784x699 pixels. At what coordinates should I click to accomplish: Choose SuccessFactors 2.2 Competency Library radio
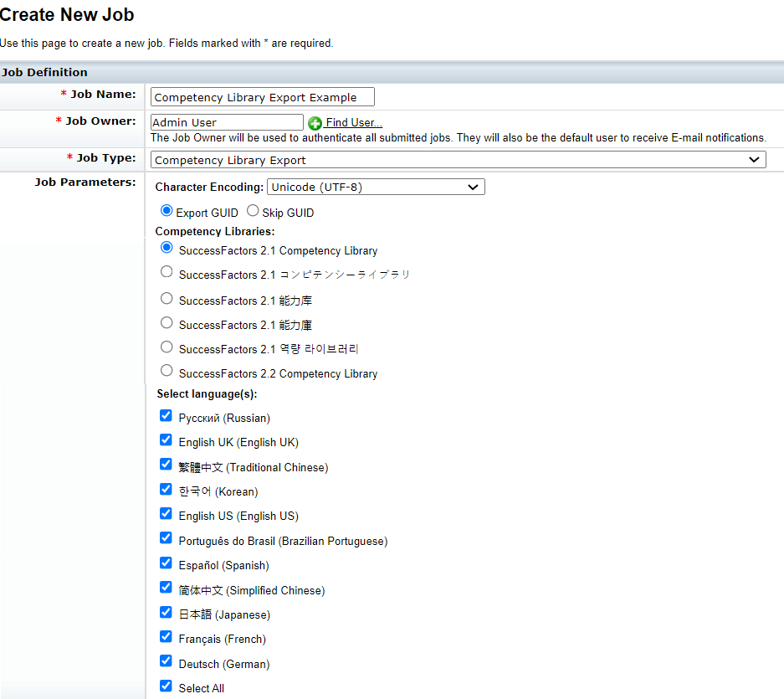(x=167, y=371)
